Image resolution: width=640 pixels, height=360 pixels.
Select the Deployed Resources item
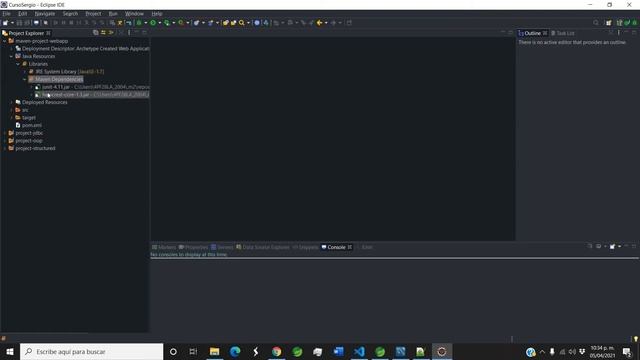pos(44,102)
